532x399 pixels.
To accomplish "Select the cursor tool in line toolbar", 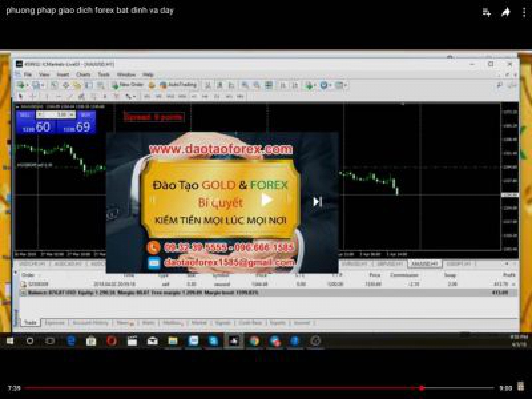I will coord(20,96).
